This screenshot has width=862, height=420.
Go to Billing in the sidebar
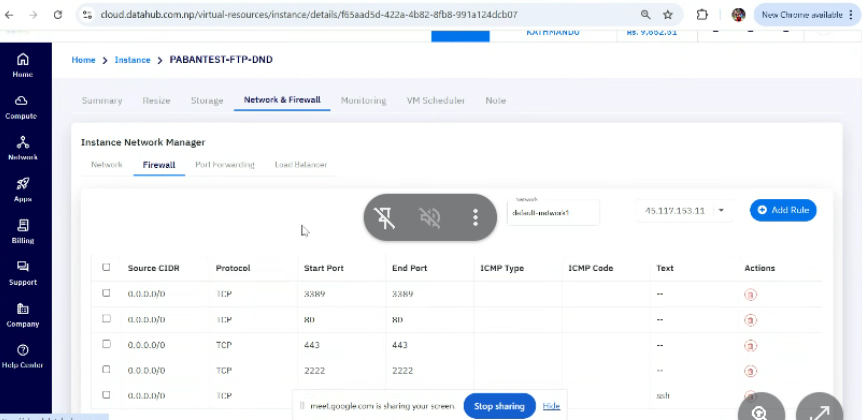(x=22, y=231)
